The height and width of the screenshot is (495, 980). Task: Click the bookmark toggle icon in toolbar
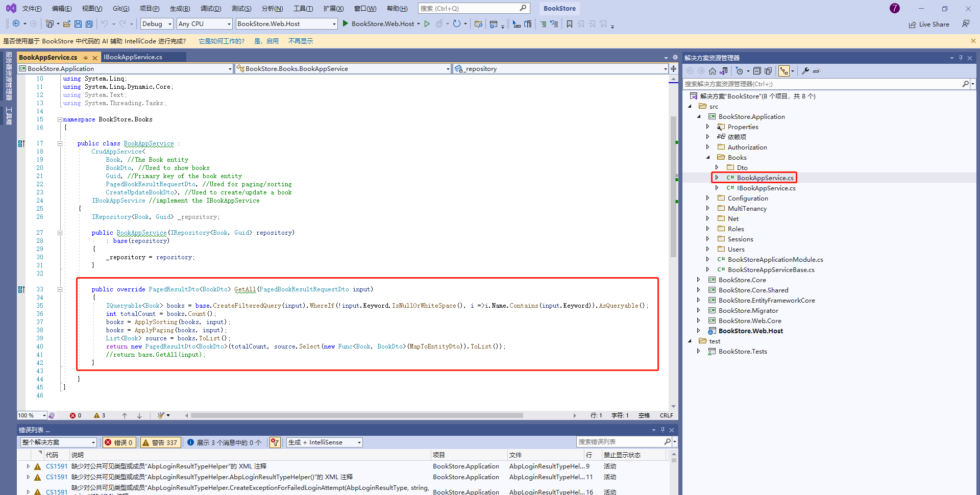(x=570, y=24)
